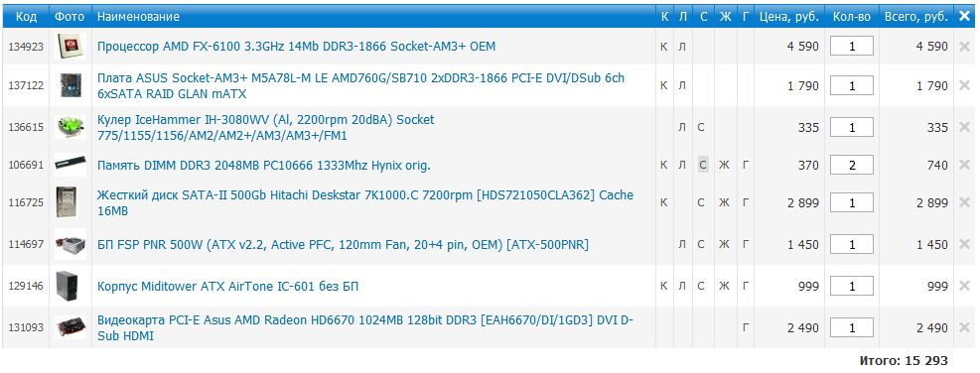Open the Кулер IceHammer IH-3080WV link

pyautogui.click(x=266, y=127)
